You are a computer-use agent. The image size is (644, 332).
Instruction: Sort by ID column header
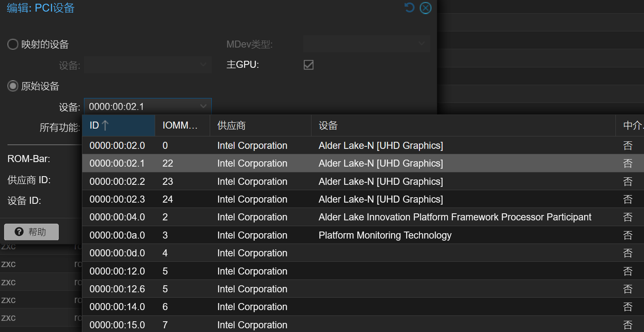point(118,126)
